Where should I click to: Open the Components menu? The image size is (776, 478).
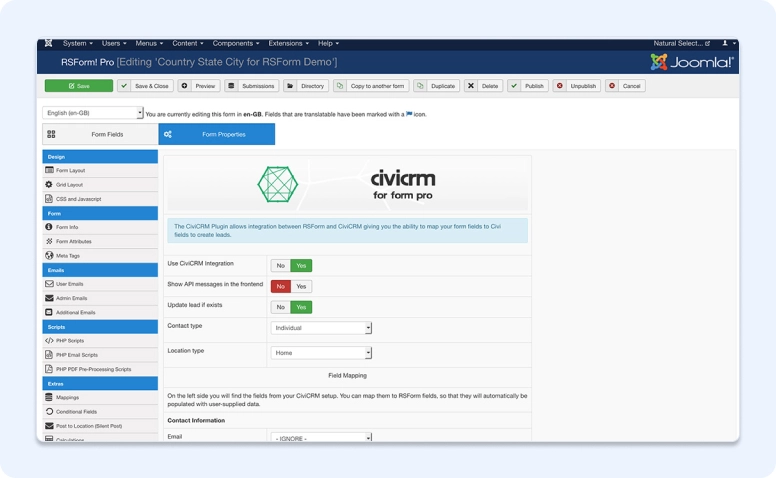click(235, 44)
